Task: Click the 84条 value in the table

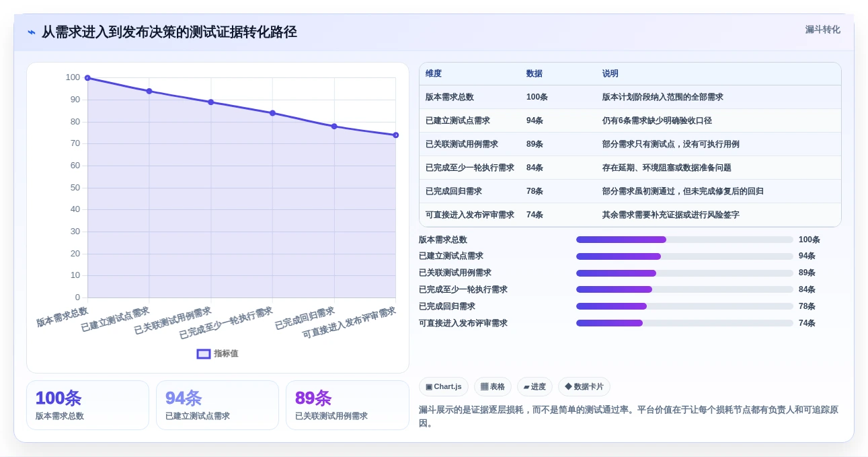Action: [x=535, y=168]
